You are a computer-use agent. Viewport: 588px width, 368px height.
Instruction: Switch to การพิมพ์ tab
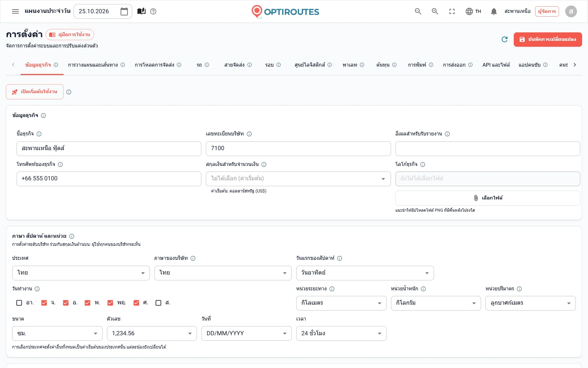(420, 65)
